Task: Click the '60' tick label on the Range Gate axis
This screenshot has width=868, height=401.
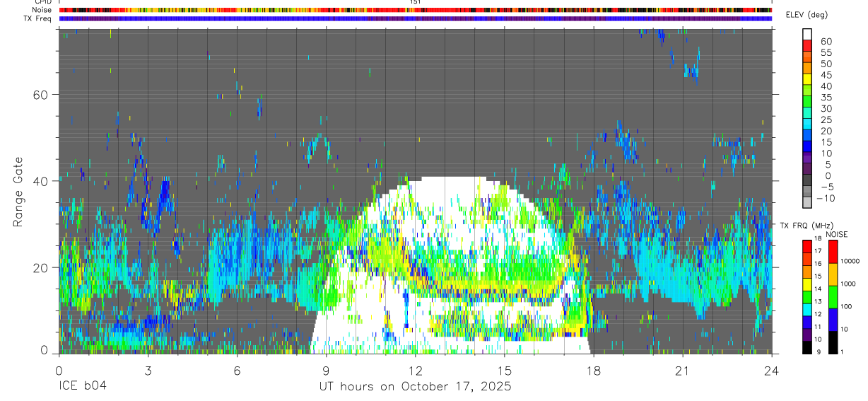Action: (40, 95)
